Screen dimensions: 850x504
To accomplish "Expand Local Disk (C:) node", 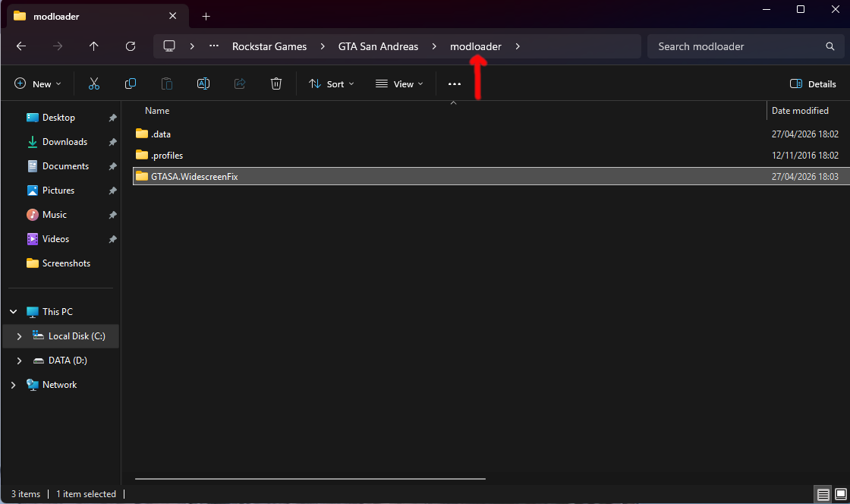I will point(20,336).
